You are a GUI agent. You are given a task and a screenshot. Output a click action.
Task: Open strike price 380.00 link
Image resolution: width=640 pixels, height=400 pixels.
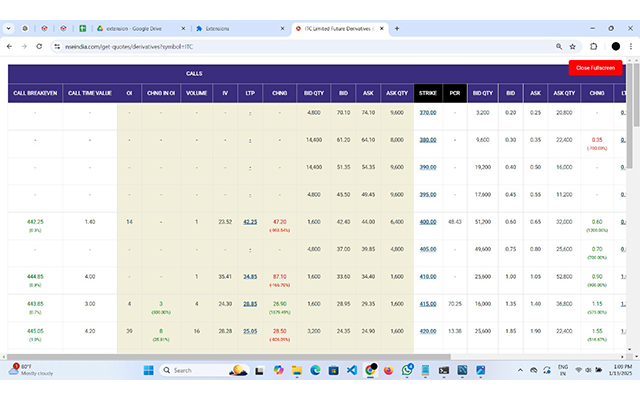coord(428,140)
